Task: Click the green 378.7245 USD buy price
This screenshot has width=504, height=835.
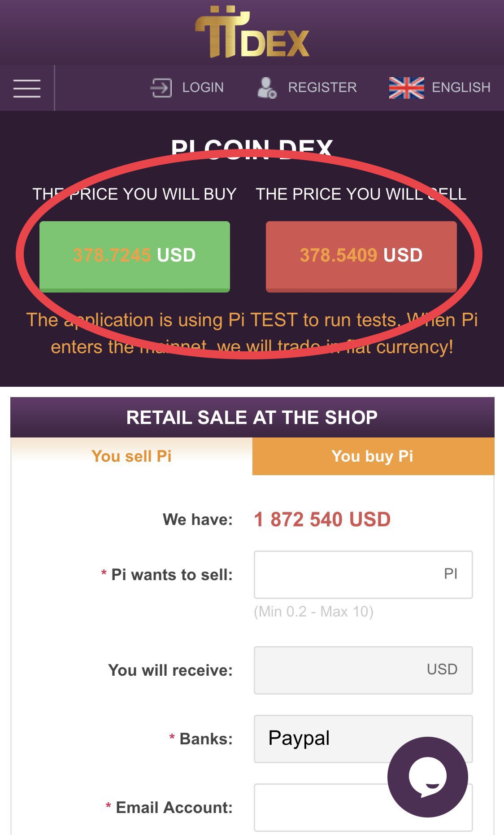Action: [x=135, y=256]
